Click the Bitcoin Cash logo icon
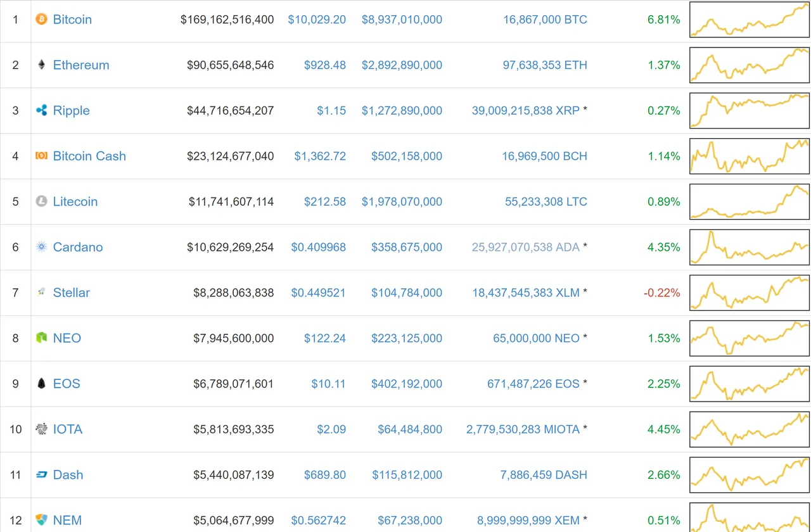811x532 pixels. pos(41,156)
